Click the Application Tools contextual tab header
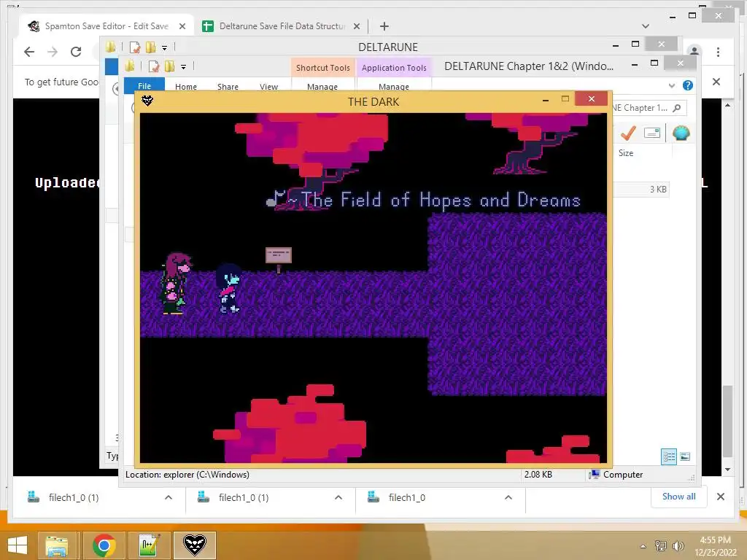The height and width of the screenshot is (560, 747). pos(394,68)
